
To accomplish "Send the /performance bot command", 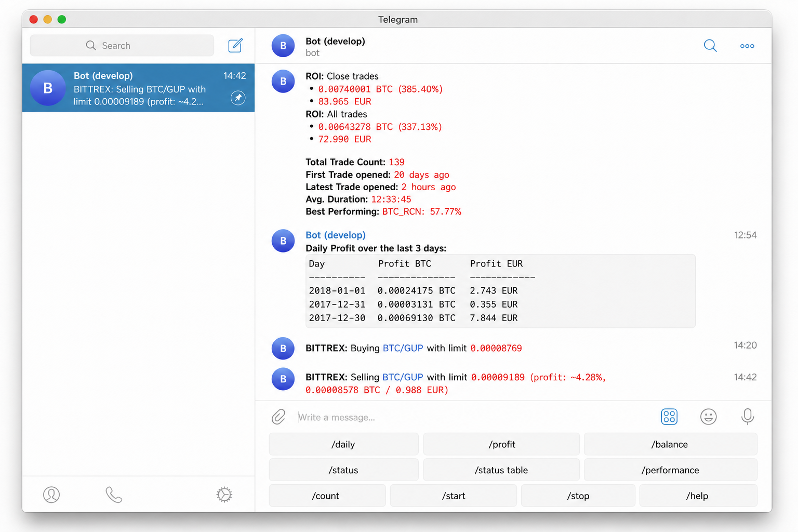I will click(670, 470).
